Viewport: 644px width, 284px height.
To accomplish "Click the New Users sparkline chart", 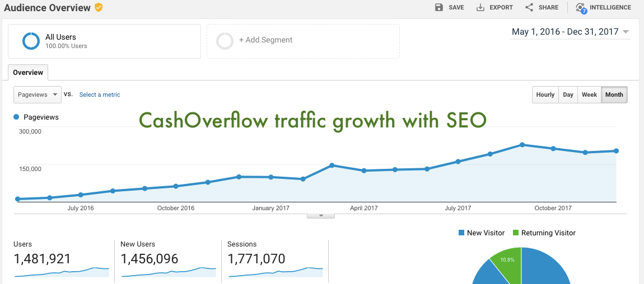I will pyautogui.click(x=169, y=272).
